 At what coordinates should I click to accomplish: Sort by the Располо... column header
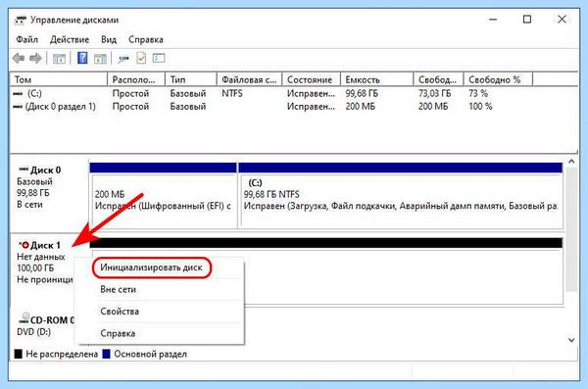[x=136, y=79]
